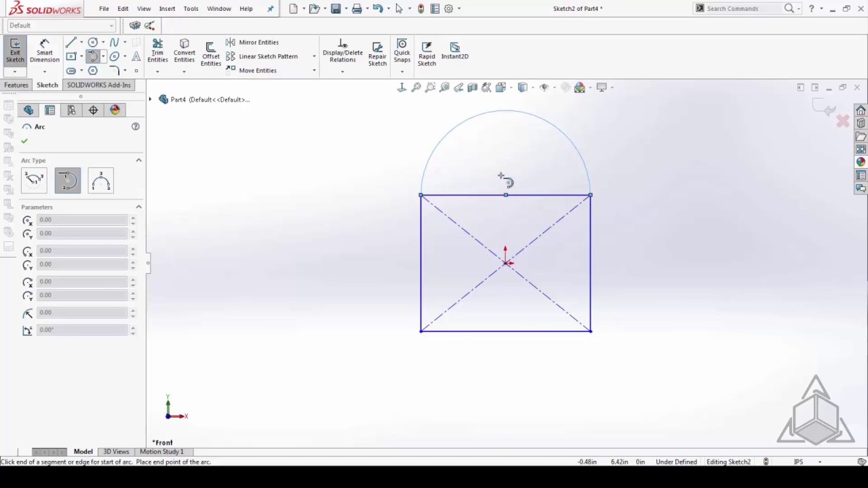Choose 3 Point Arc type

(x=100, y=180)
